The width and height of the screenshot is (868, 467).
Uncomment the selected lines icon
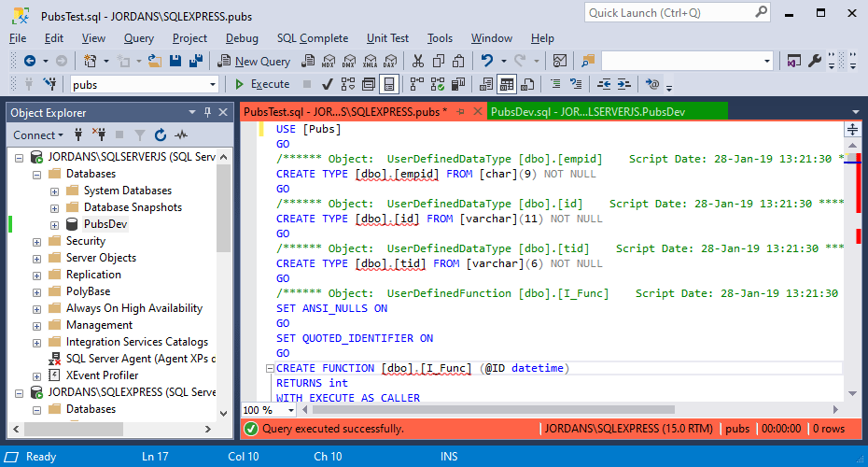[x=576, y=84]
